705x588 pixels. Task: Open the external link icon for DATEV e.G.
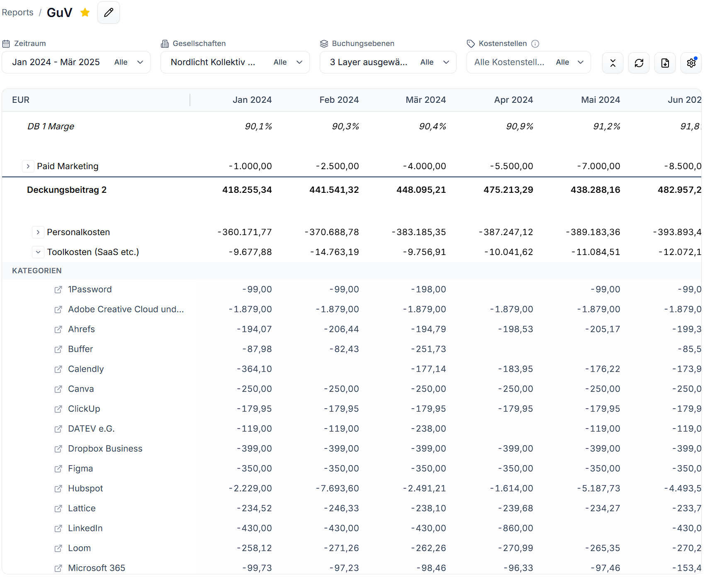tap(58, 429)
